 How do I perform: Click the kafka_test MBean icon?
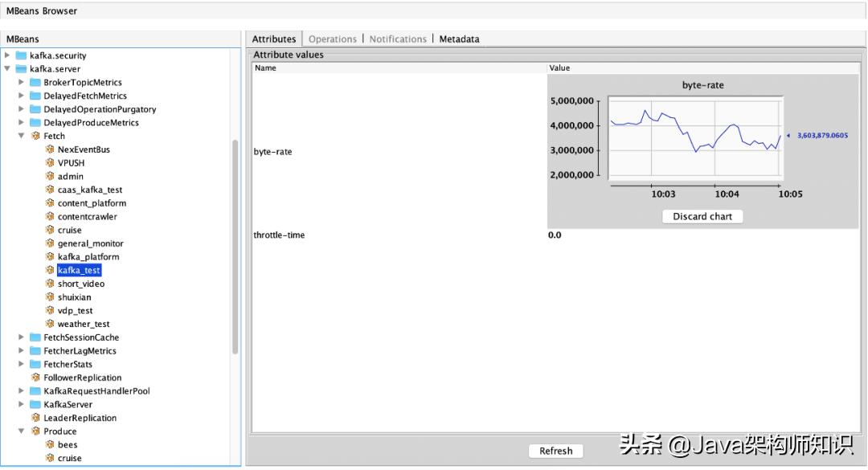point(50,270)
